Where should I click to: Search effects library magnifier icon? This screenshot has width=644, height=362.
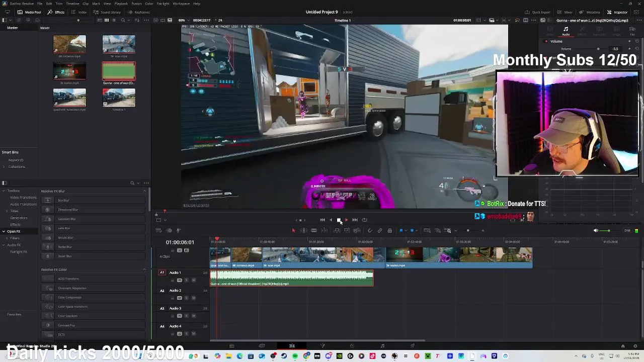[132, 183]
